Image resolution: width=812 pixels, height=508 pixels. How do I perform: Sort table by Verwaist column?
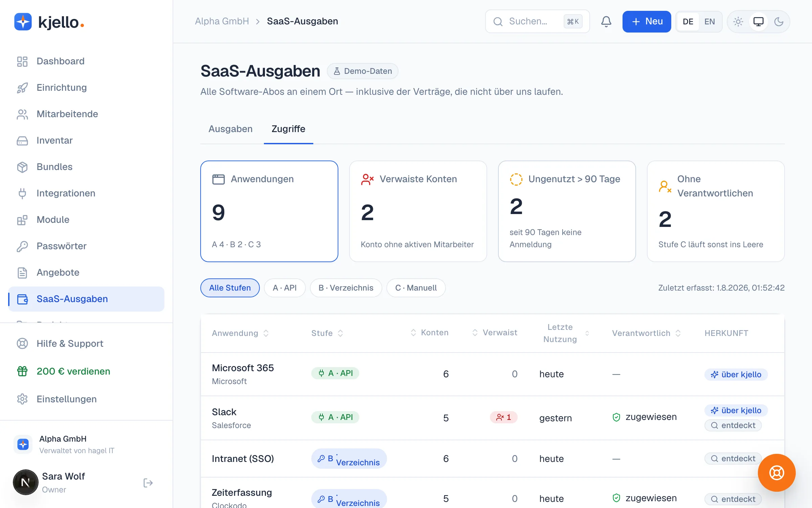point(494,333)
